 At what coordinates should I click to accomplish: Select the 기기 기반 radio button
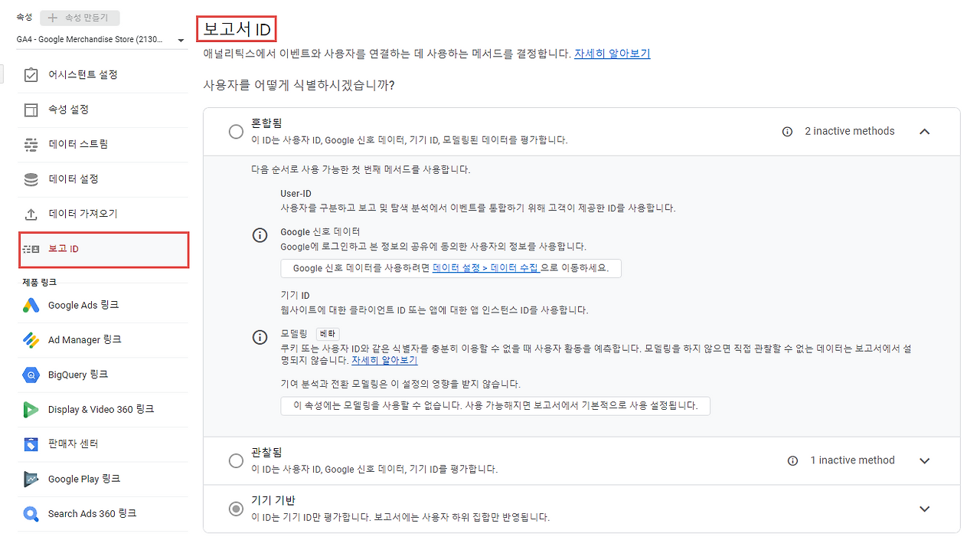(236, 508)
